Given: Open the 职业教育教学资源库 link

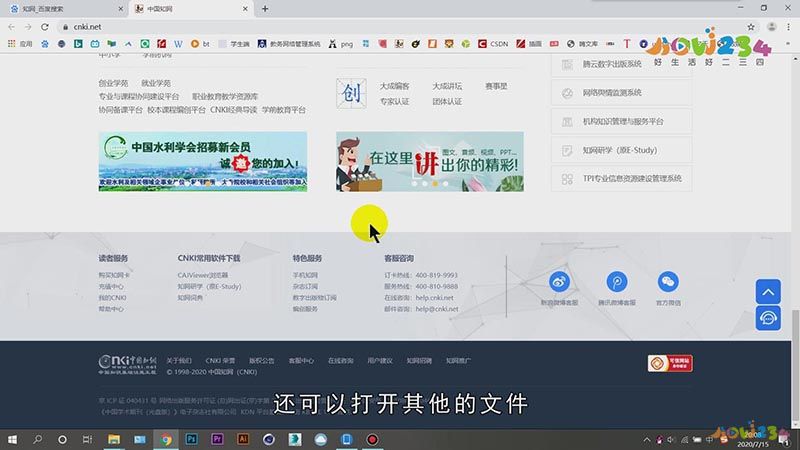Looking at the screenshot, I should [x=225, y=96].
